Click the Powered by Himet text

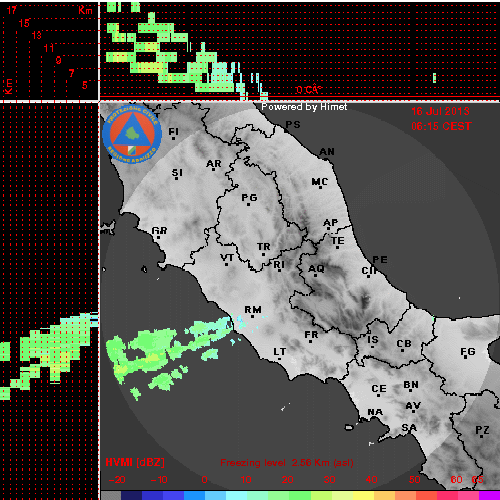304,107
